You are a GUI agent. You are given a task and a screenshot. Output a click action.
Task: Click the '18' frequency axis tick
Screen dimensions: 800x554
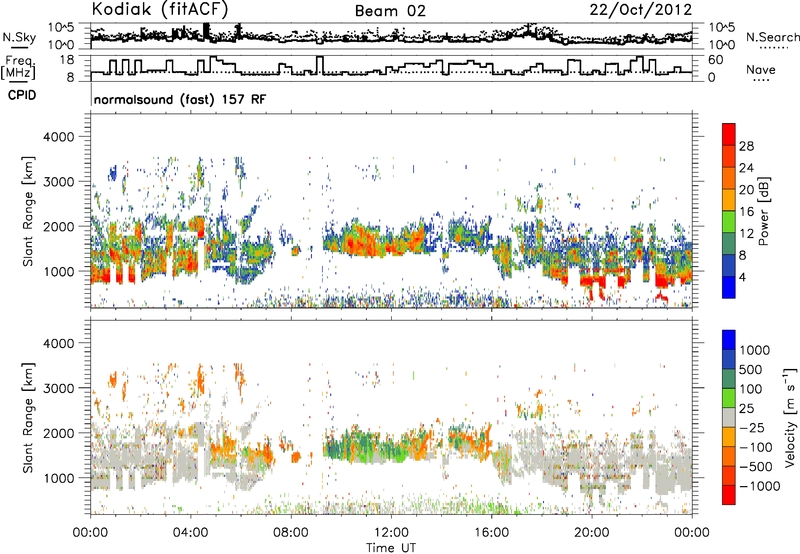(x=66, y=60)
